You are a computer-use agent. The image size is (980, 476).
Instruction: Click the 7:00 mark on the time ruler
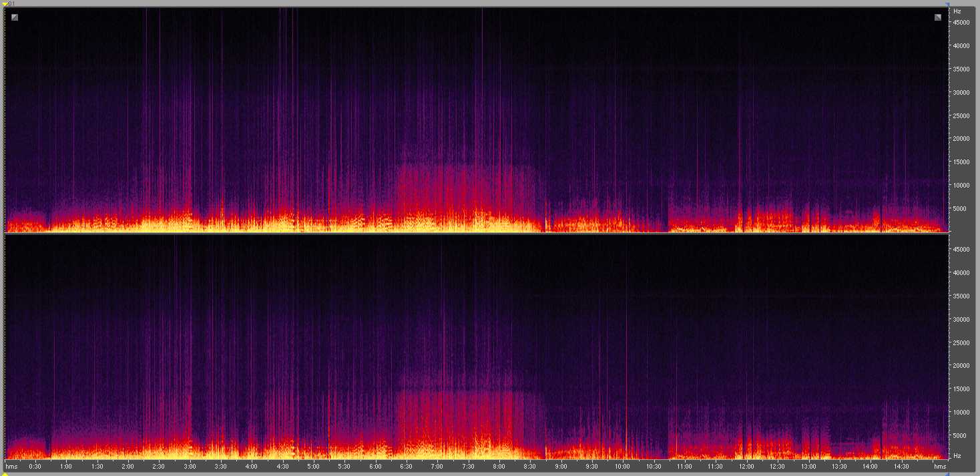click(437, 466)
